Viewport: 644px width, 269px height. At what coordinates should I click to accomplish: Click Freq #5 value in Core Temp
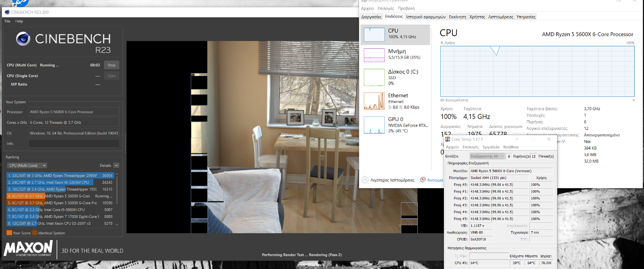[499, 219]
